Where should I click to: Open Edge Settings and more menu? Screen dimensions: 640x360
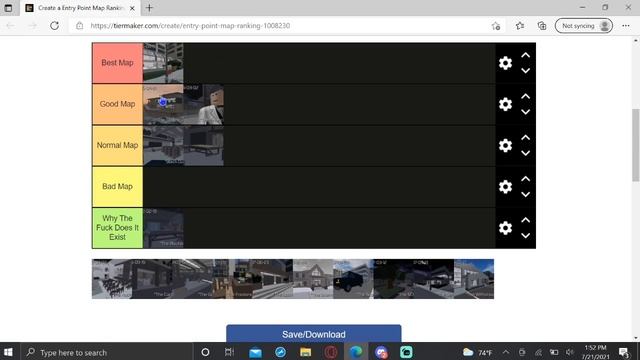[626, 26]
